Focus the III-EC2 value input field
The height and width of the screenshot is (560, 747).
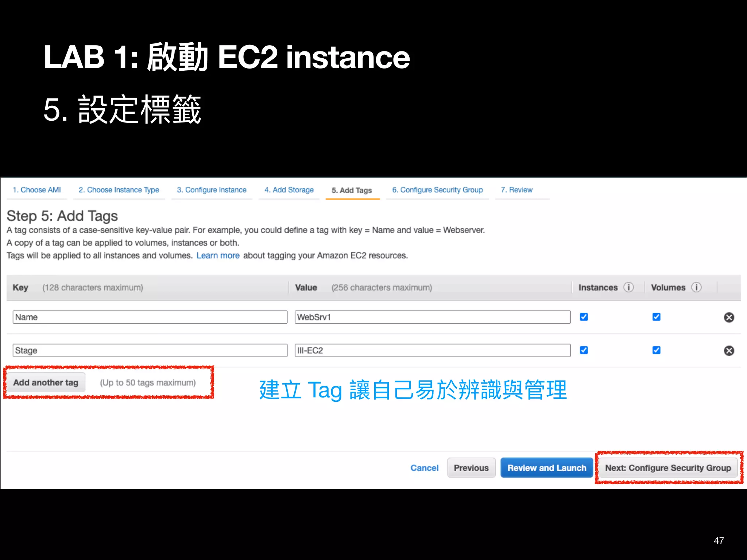[x=433, y=350]
